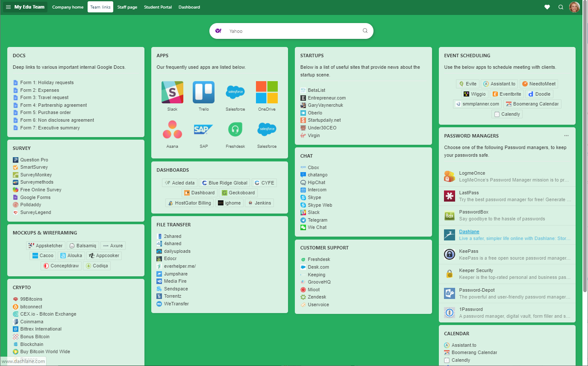588x366 pixels.
Task: Click the Jenkins dashboard button
Action: [x=259, y=203]
